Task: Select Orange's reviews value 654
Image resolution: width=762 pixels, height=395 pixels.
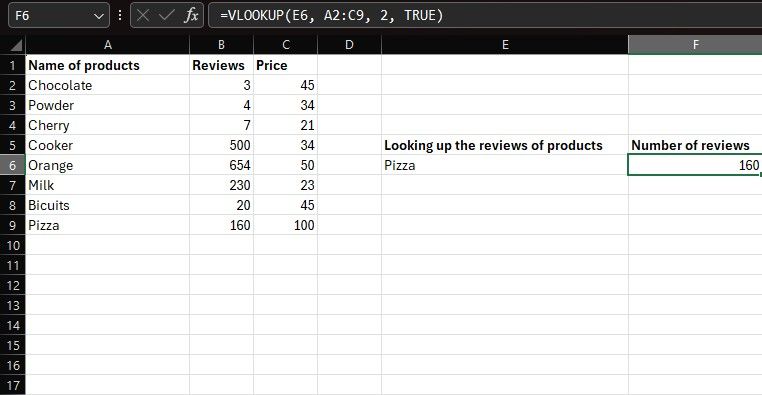Action: point(221,165)
